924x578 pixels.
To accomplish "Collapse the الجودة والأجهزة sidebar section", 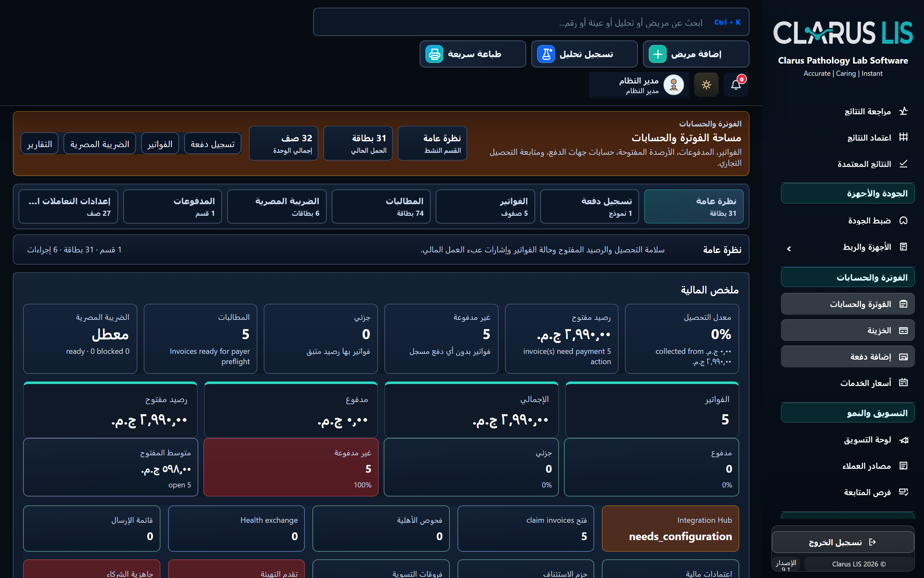I will click(x=848, y=193).
